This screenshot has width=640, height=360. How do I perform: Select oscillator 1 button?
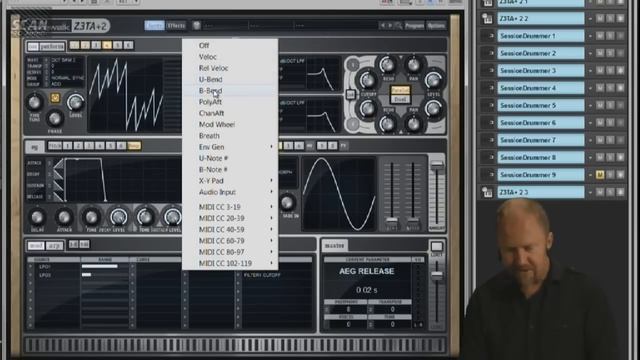click(74, 45)
